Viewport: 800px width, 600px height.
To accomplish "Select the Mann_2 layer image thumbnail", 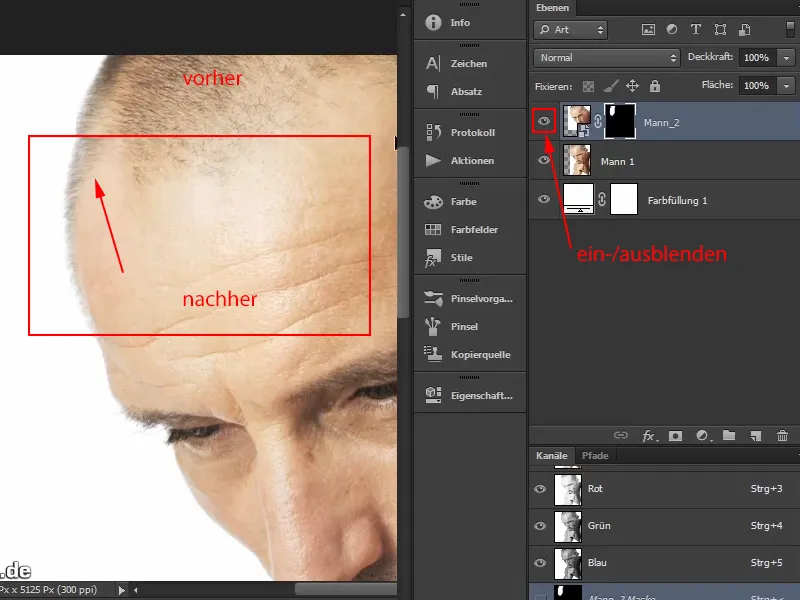I will pos(577,121).
